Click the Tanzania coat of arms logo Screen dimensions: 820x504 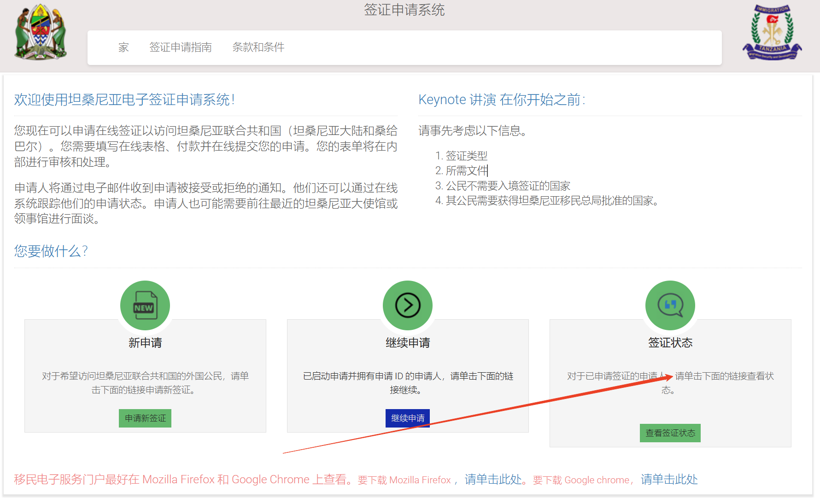[41, 32]
